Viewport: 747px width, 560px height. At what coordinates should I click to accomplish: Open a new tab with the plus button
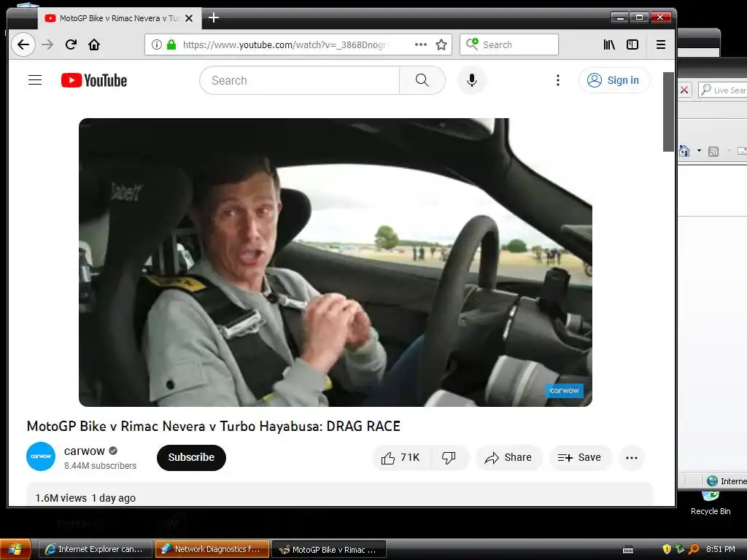pyautogui.click(x=214, y=18)
